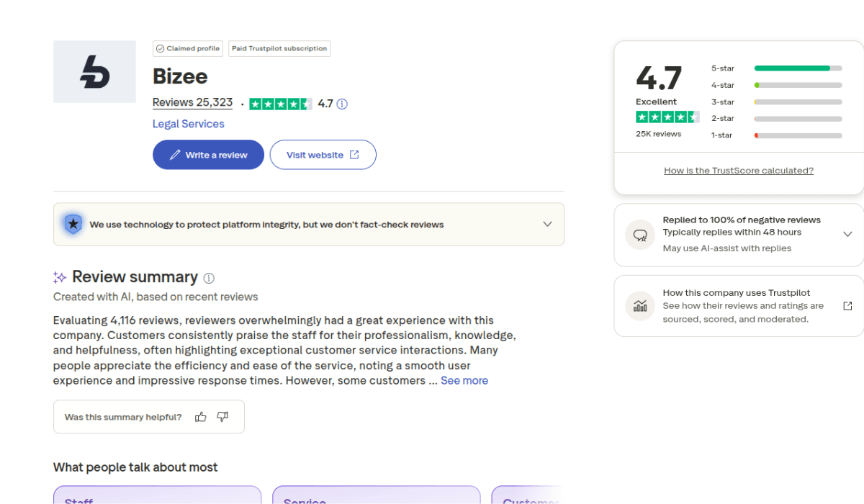The height and width of the screenshot is (504, 864).
Task: Click the 25K reviews text
Action: click(x=658, y=134)
